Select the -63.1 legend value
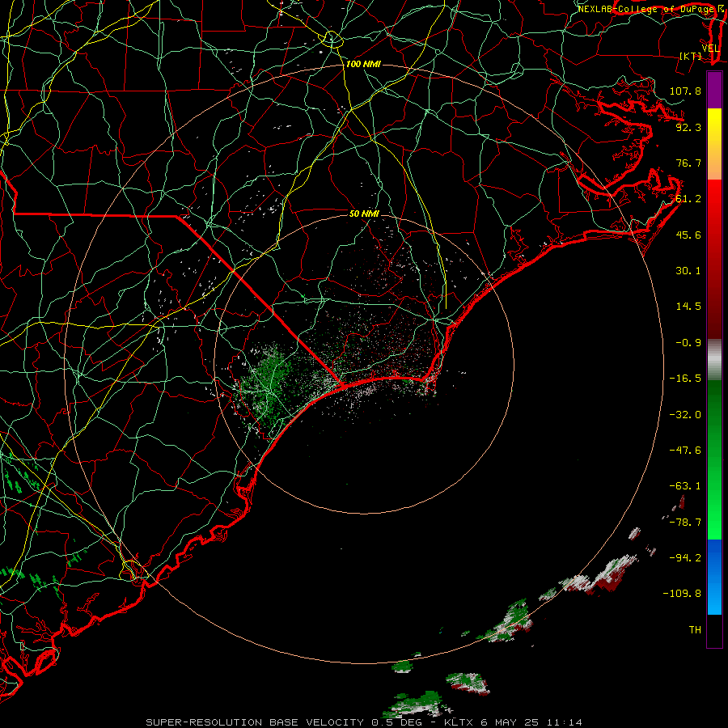 (x=685, y=486)
